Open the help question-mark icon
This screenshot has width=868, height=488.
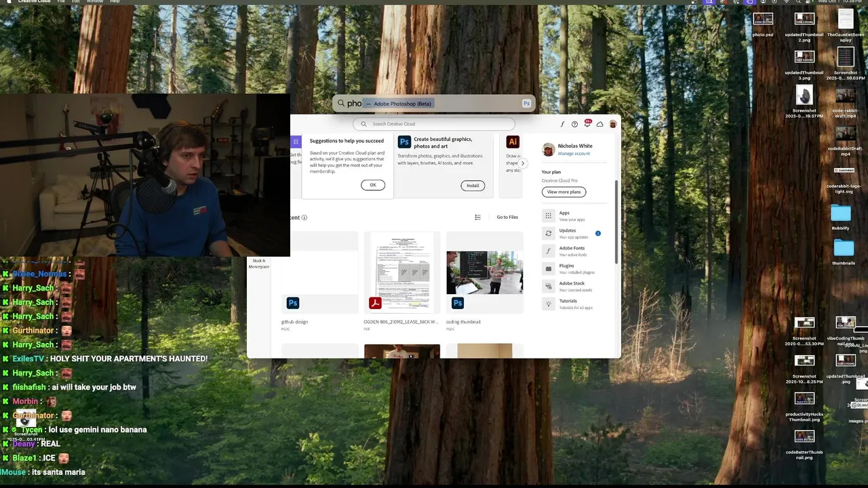(574, 124)
